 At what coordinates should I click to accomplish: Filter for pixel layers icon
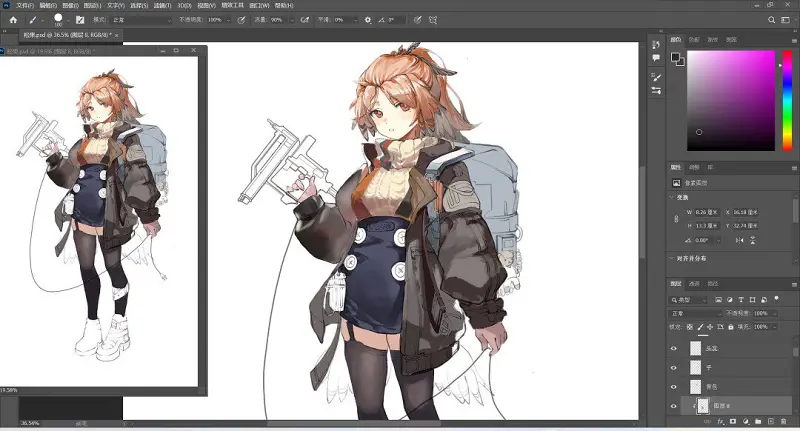[718, 300]
